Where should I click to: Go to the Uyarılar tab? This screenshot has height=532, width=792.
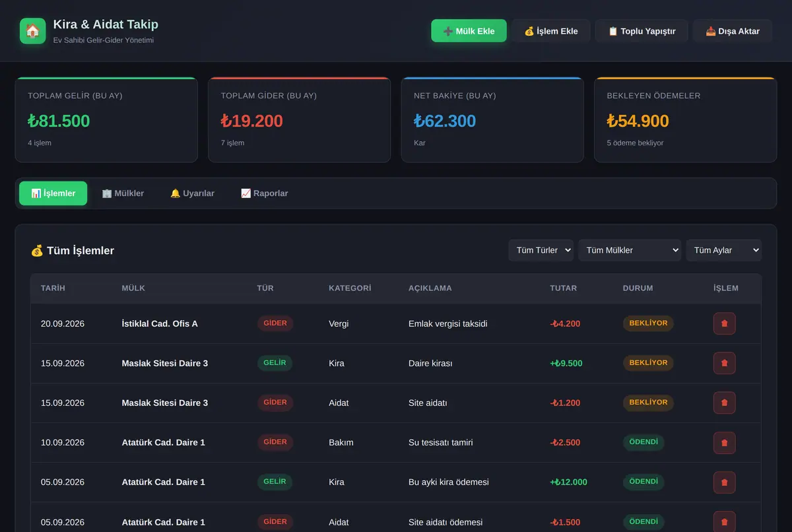(x=192, y=193)
